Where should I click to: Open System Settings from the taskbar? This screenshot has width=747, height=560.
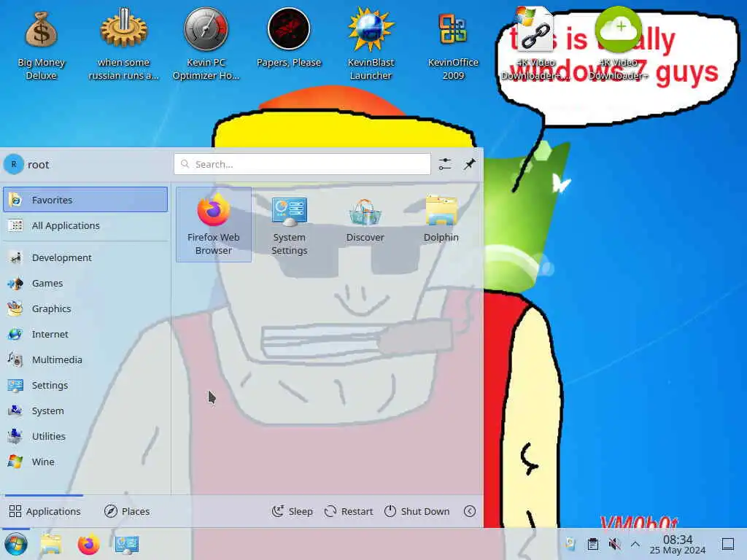[127, 544]
